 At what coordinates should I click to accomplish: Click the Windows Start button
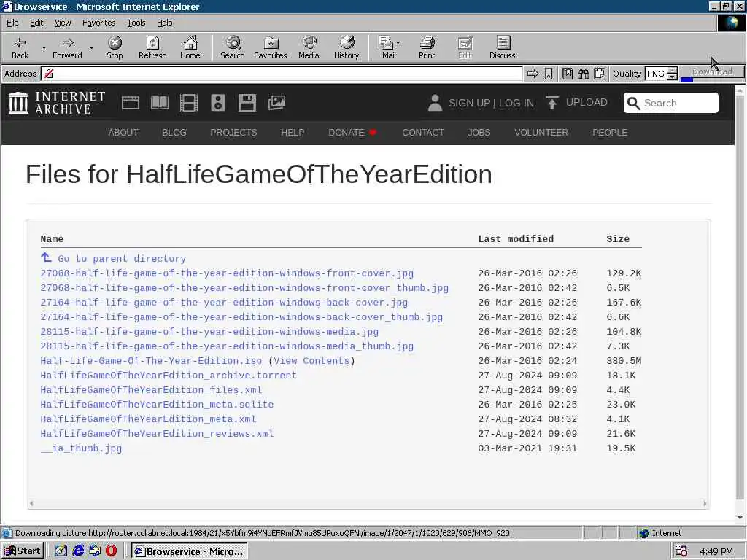tap(23, 551)
